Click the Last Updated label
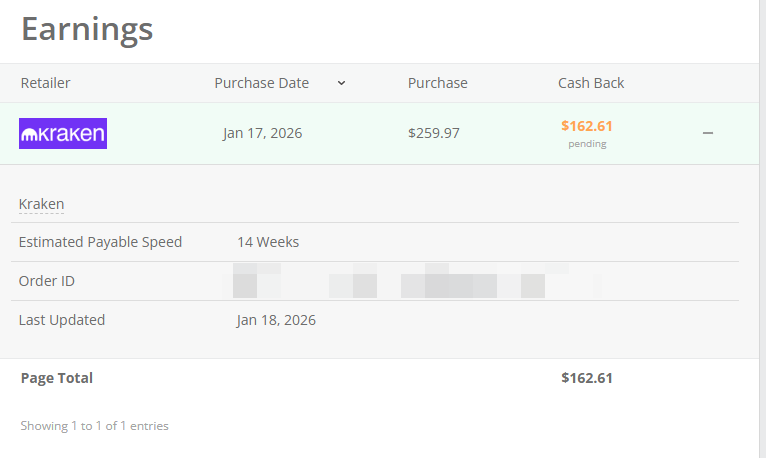 coord(62,320)
